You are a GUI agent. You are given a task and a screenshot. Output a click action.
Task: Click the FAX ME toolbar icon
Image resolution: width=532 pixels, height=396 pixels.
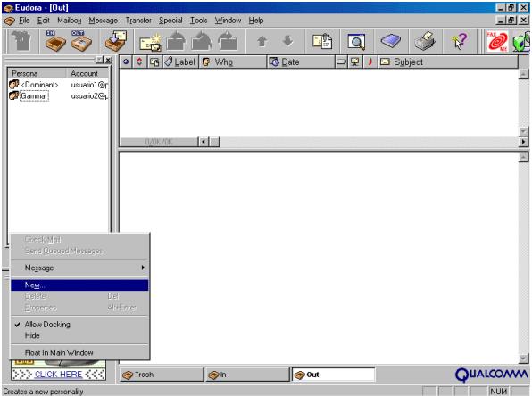[x=497, y=41]
